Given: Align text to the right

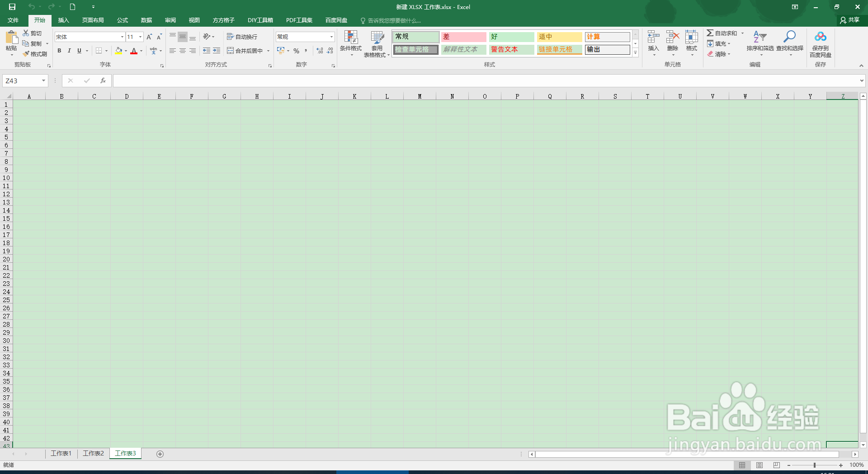Looking at the screenshot, I should (193, 51).
